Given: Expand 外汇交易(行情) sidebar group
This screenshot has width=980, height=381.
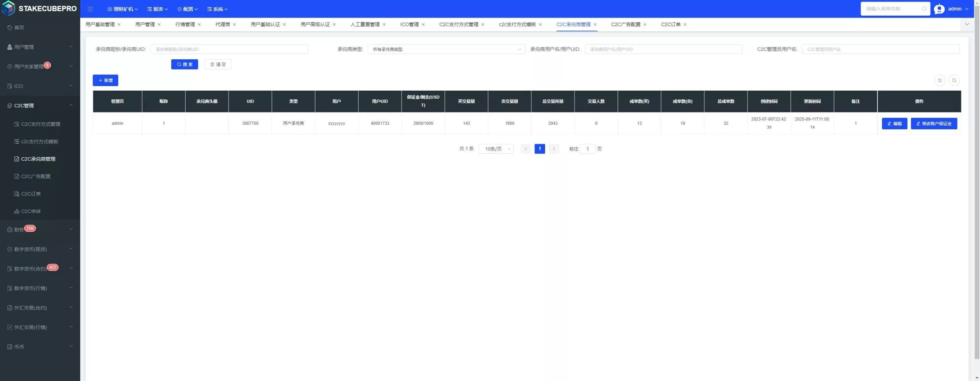Looking at the screenshot, I should point(40,327).
